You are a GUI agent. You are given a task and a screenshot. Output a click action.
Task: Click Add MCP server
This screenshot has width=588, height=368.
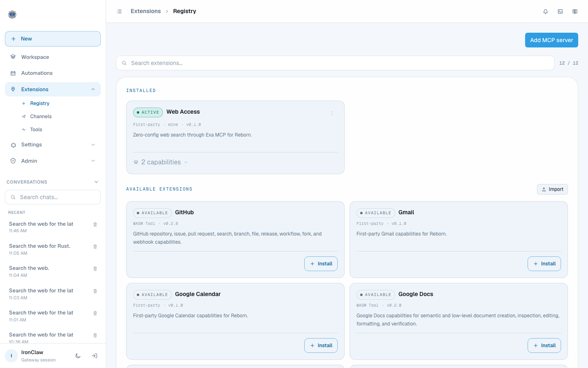pyautogui.click(x=552, y=40)
